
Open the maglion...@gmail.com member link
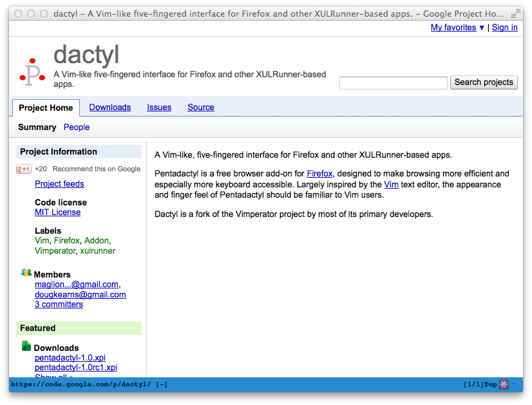click(77, 285)
